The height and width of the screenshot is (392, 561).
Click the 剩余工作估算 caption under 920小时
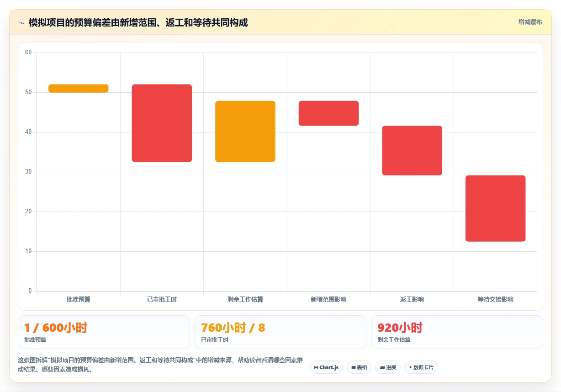coord(394,340)
